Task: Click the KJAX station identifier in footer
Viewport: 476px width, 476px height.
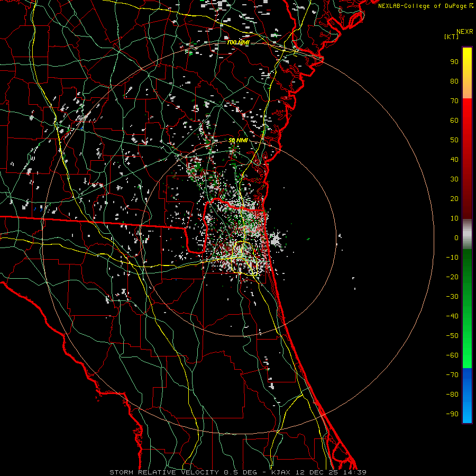Action: pyautogui.click(x=280, y=472)
